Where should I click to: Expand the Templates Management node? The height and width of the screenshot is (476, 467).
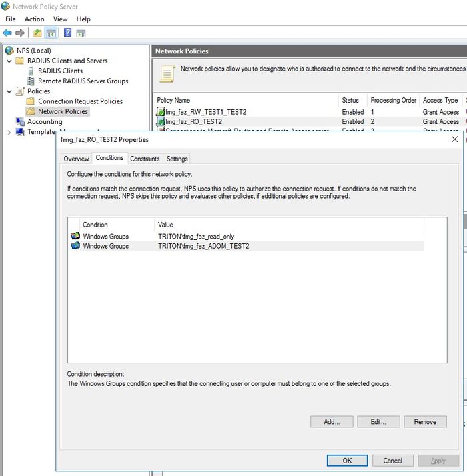9,132
